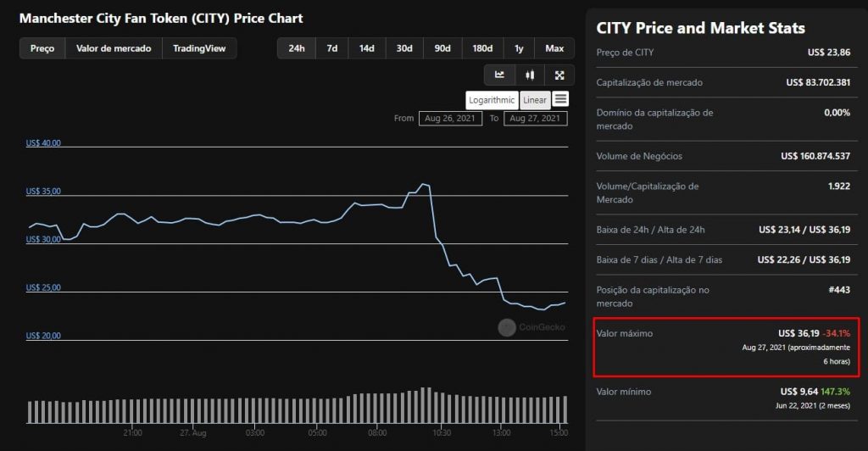Enable Linear scale
The image size is (868, 451).
coord(535,100)
